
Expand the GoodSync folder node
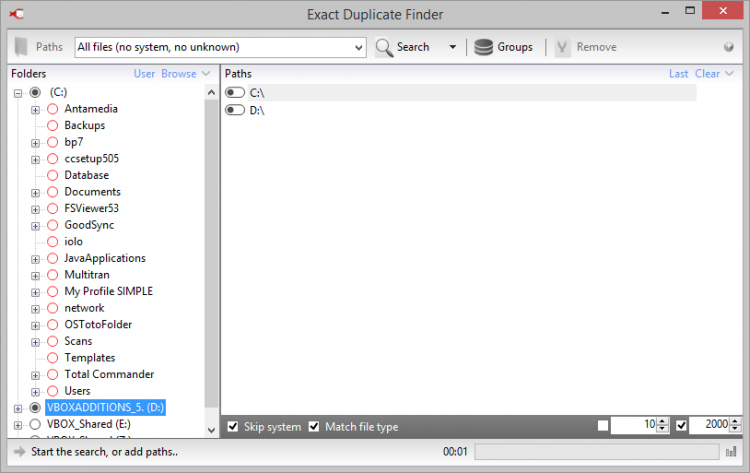(x=35, y=226)
